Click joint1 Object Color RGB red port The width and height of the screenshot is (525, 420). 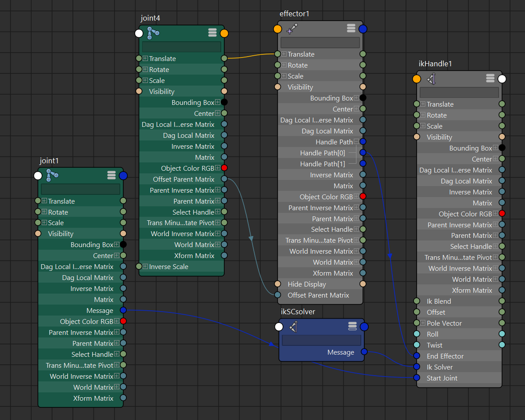click(123, 321)
